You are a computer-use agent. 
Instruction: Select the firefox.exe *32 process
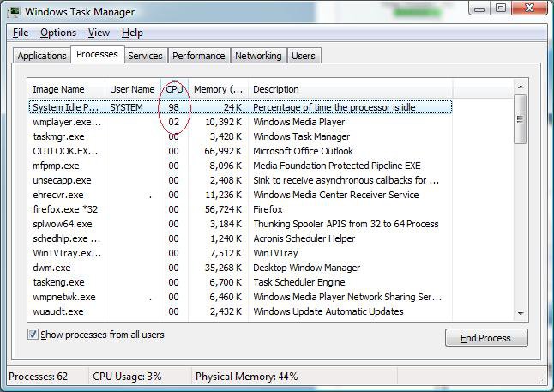pyautogui.click(x=240, y=209)
